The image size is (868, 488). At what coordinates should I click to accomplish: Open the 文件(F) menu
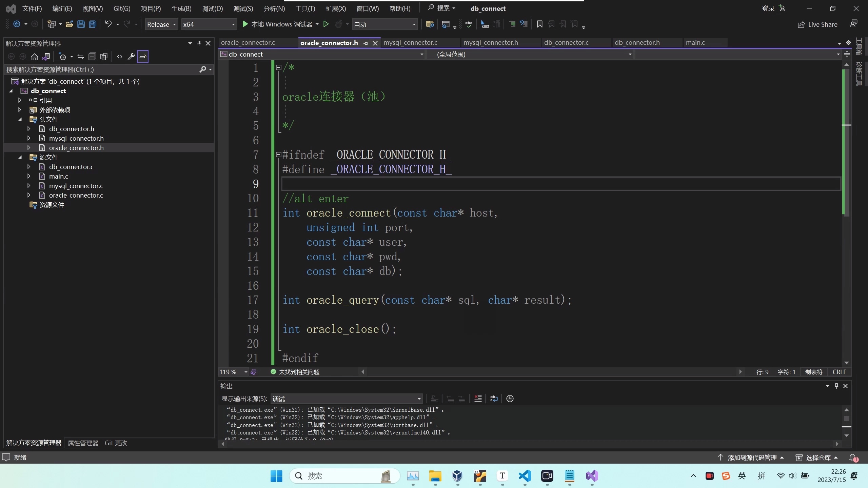[x=32, y=8]
